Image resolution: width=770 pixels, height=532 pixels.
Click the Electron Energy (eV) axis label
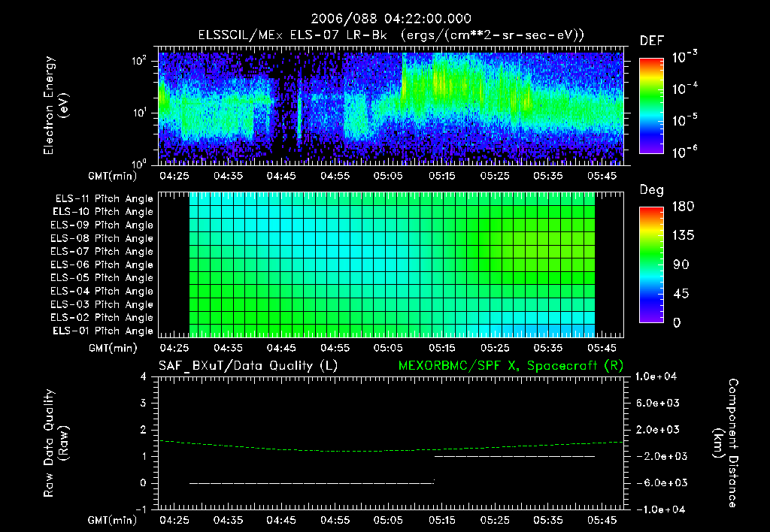tap(56, 105)
